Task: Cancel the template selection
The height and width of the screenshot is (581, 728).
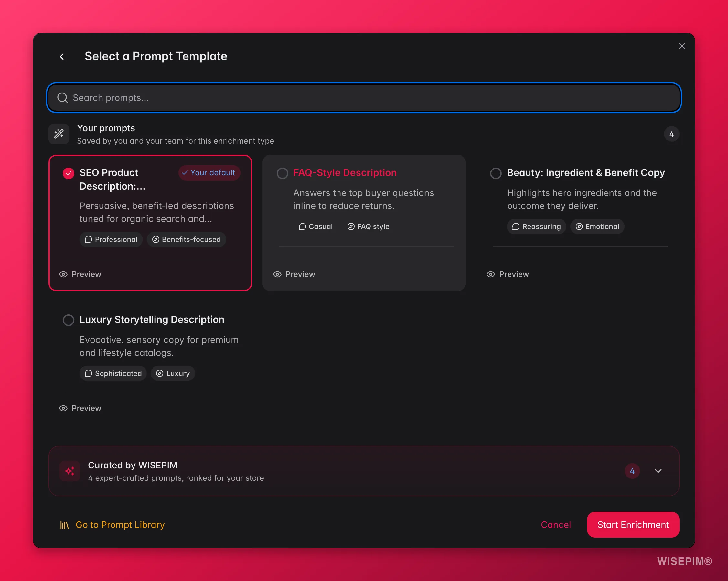Action: 556,525
